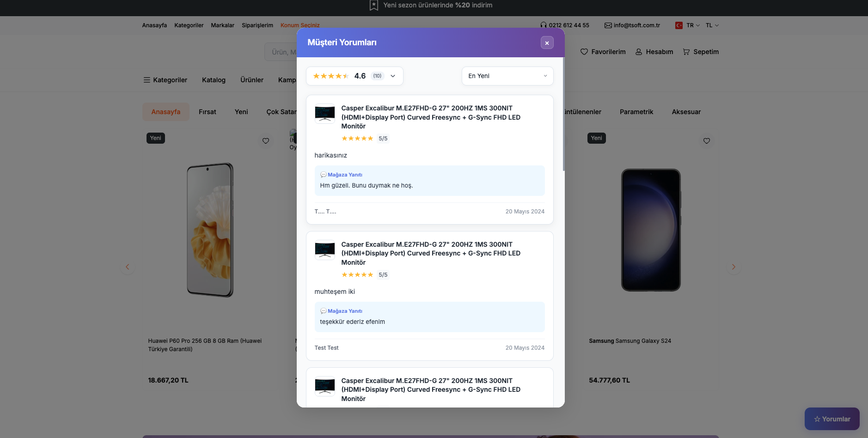Click first review's Casper Excalibur product title
Image resolution: width=868 pixels, height=438 pixels.
(431, 117)
